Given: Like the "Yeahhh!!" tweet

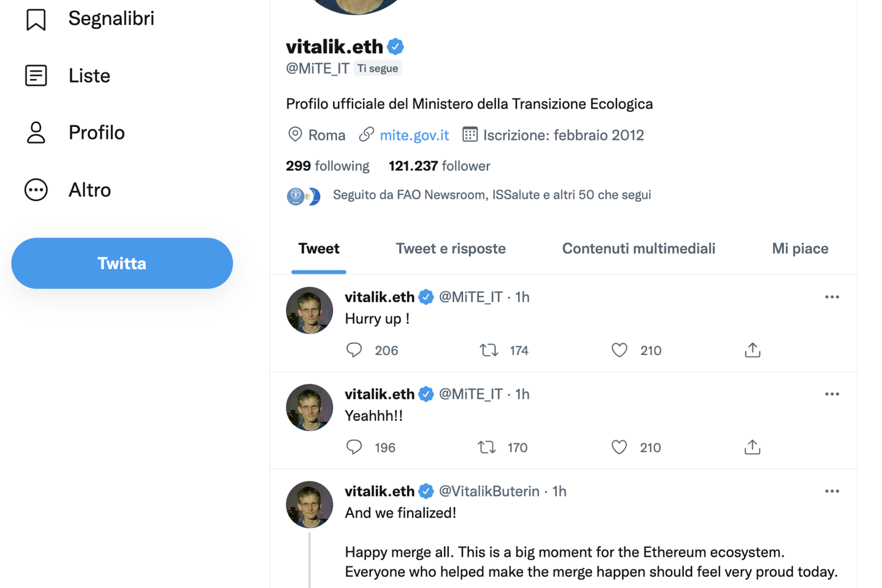Looking at the screenshot, I should coord(619,447).
